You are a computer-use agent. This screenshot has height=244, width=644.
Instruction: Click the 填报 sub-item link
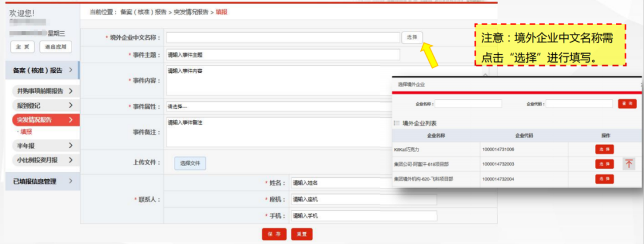tap(26, 132)
